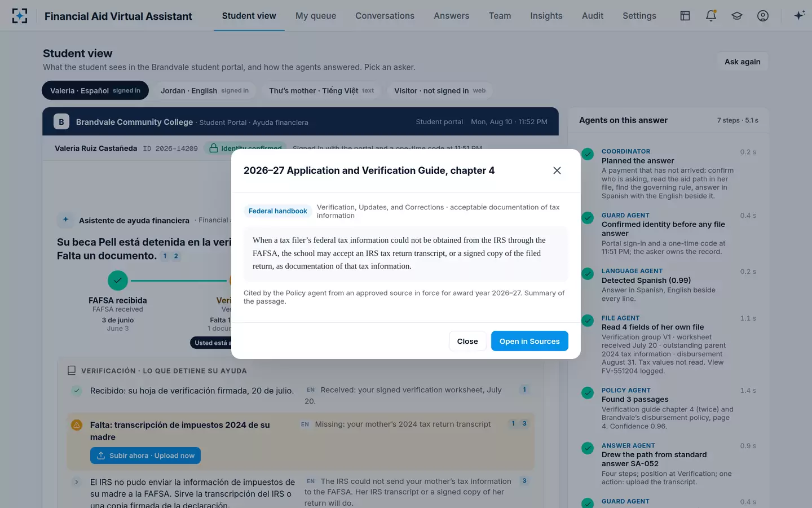
Task: Open citation 1 on the Recibido row
Action: [524, 389]
